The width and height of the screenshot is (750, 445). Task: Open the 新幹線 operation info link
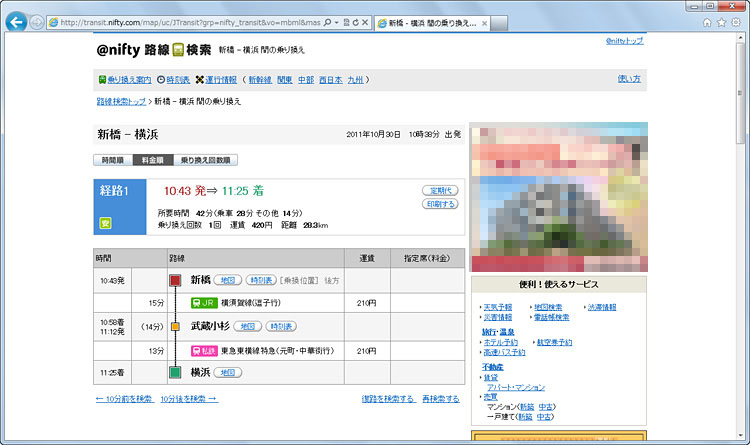(x=260, y=80)
